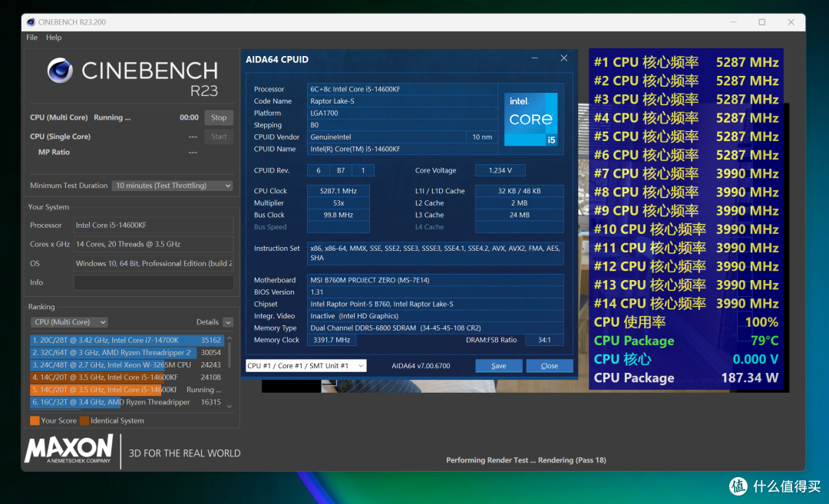
Task: Click the ranking list scroll down arrow
Action: click(x=230, y=406)
